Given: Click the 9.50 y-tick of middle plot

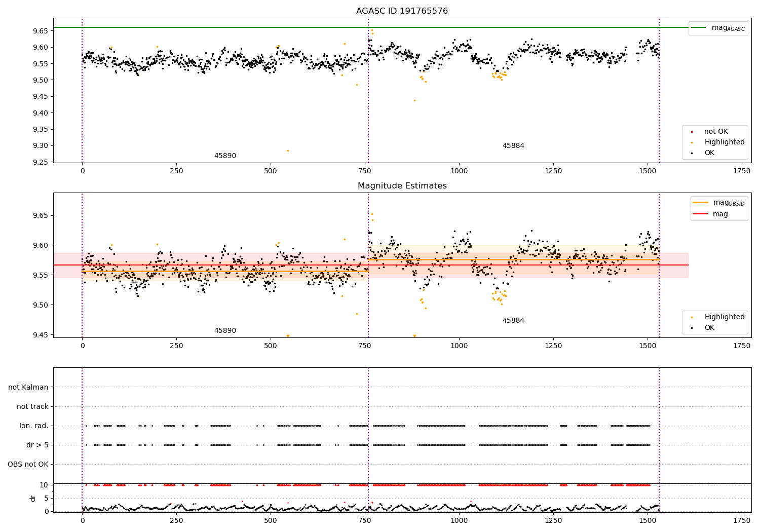Looking at the screenshot, I should pyautogui.click(x=40, y=306).
